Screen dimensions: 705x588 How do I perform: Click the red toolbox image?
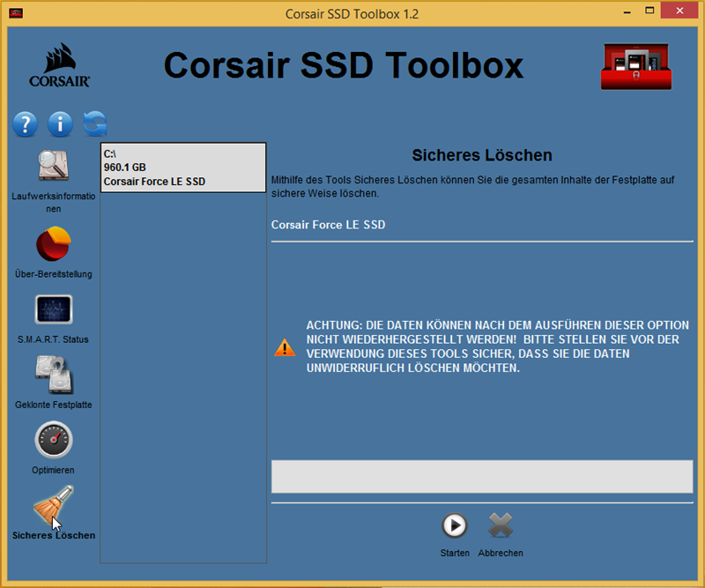636,67
